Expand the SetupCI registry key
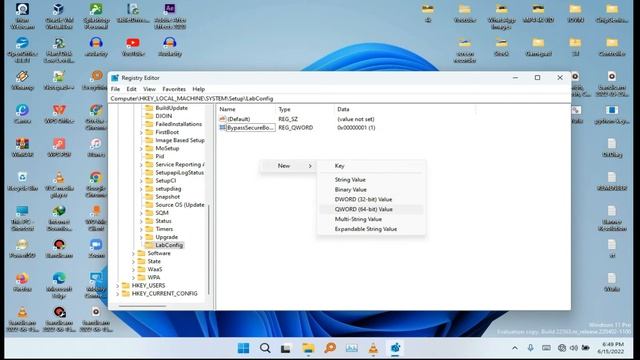This screenshot has height=360, width=640. click(141, 181)
